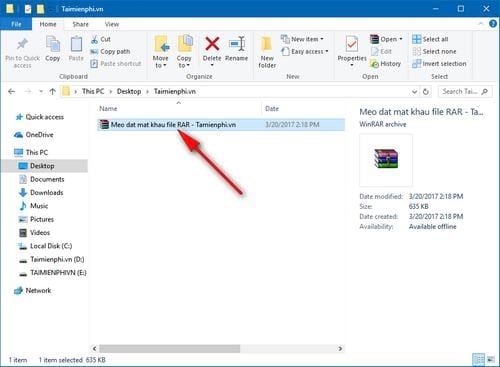Viewport: 500px width, 367px height.
Task: Collapse the ribbon with the chevron
Action: pyautogui.click(x=480, y=24)
